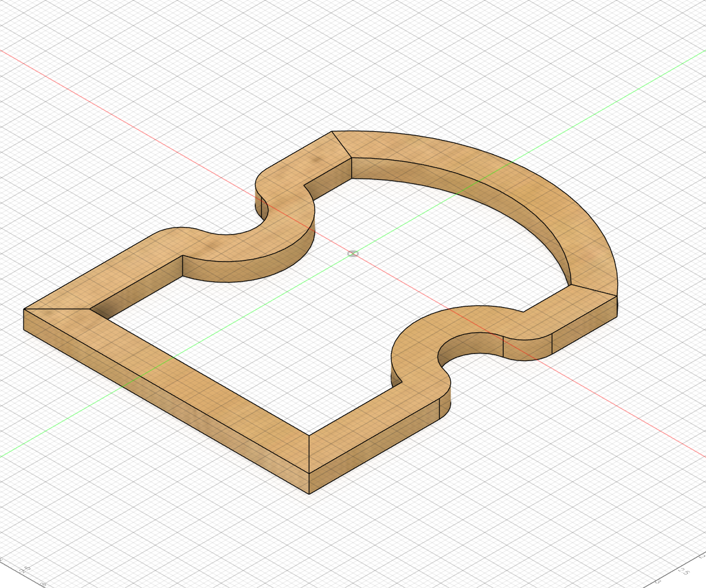Select the origin point marker at grid center
The image size is (706, 588).
point(353,253)
